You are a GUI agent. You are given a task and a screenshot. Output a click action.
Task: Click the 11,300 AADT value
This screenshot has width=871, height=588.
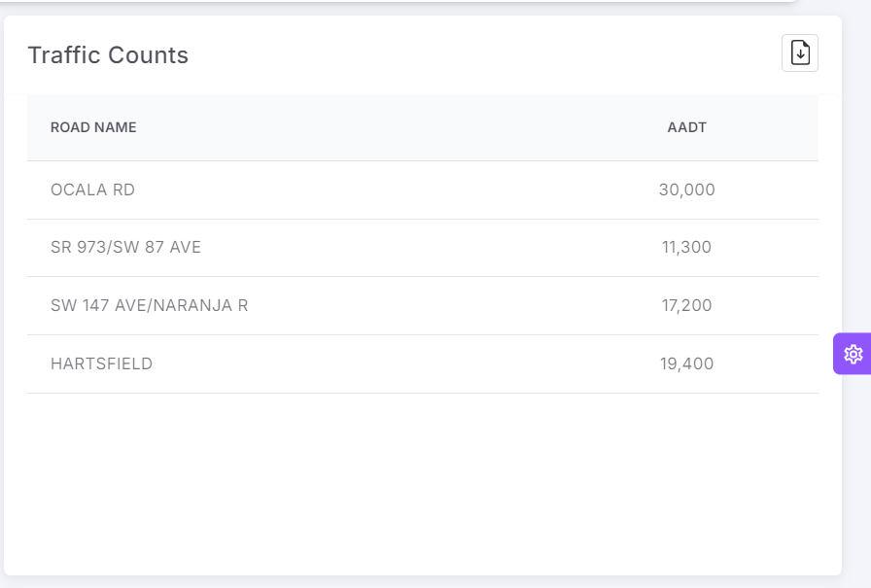(686, 247)
